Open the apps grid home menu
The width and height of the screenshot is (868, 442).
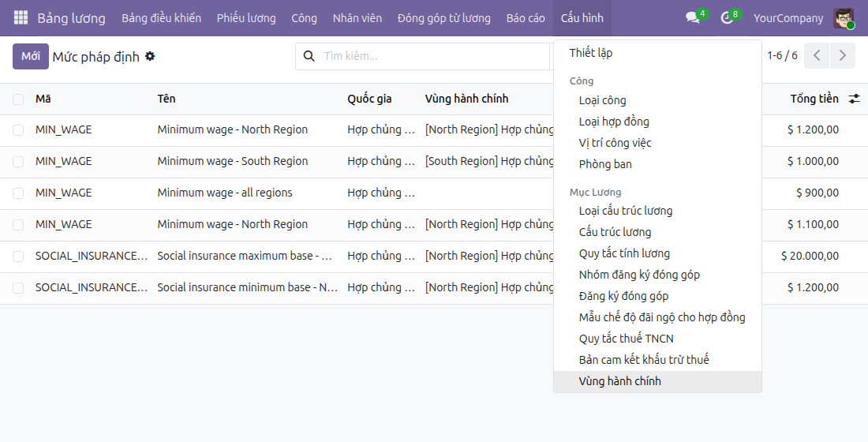coord(21,17)
